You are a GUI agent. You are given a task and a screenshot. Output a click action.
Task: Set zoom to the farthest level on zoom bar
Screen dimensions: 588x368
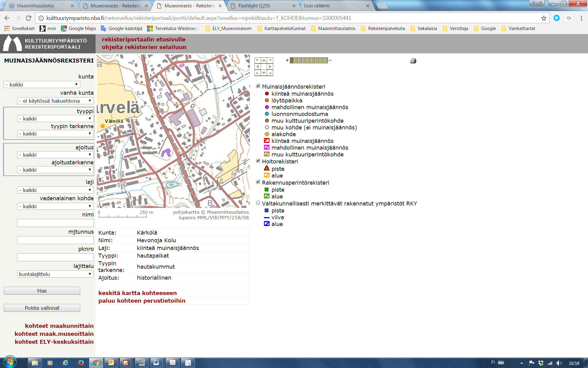click(x=326, y=60)
